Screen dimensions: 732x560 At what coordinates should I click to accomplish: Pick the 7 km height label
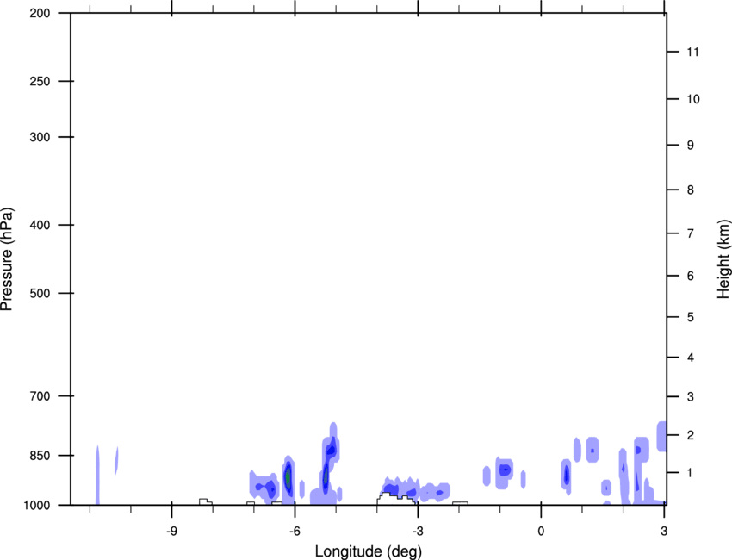(691, 233)
